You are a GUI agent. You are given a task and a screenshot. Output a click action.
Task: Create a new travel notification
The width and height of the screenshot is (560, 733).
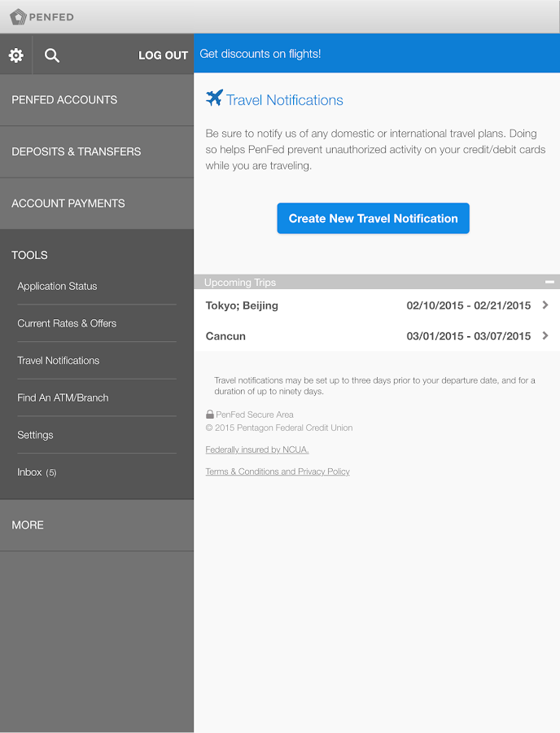373,218
